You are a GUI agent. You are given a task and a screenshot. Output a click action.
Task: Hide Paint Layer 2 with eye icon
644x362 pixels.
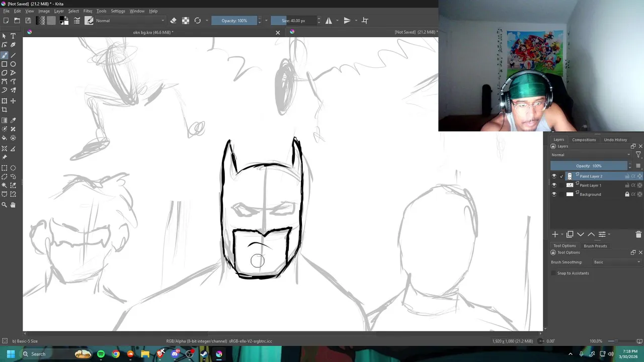click(554, 176)
